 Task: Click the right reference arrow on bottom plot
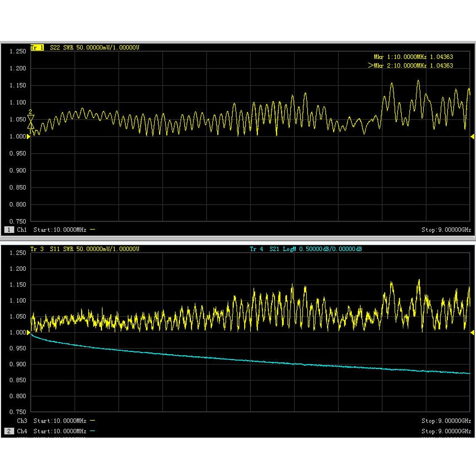coord(472,333)
